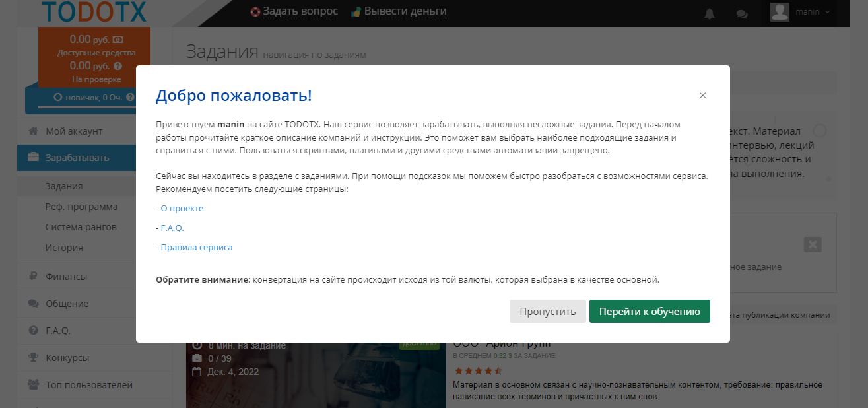This screenshot has width=868, height=408.
Task: Open the Правила сервиса link
Action: (x=197, y=248)
